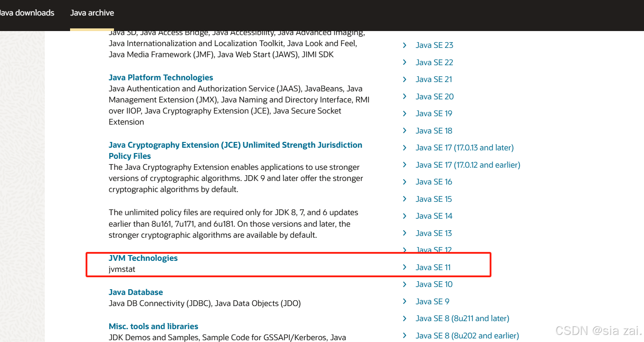Click the chevron icon beside Java SE 8 (8u211 and later)

[404, 318]
